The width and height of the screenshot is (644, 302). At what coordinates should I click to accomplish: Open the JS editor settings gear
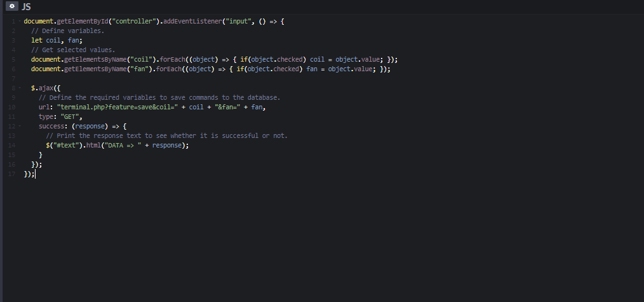[x=12, y=6]
